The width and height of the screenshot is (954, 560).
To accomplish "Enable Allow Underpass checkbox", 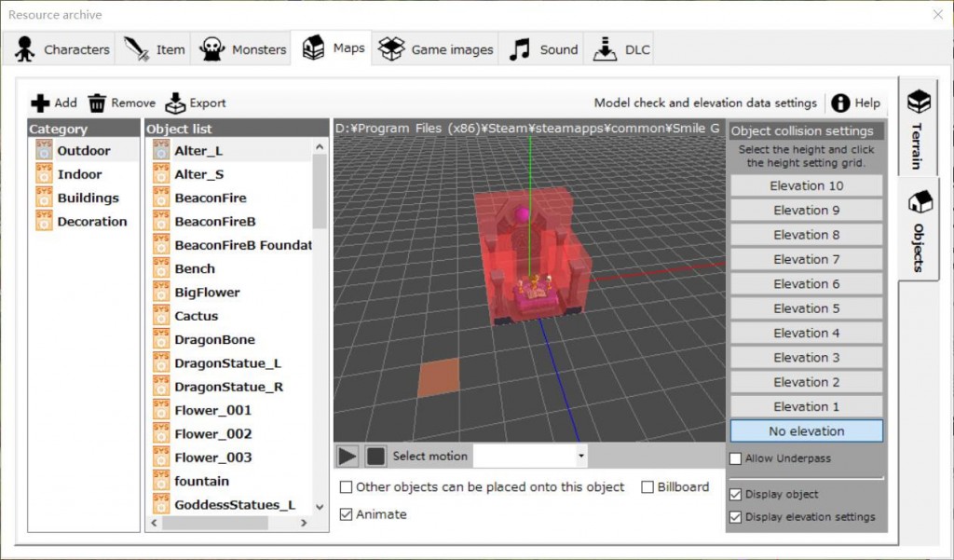I will pyautogui.click(x=736, y=459).
